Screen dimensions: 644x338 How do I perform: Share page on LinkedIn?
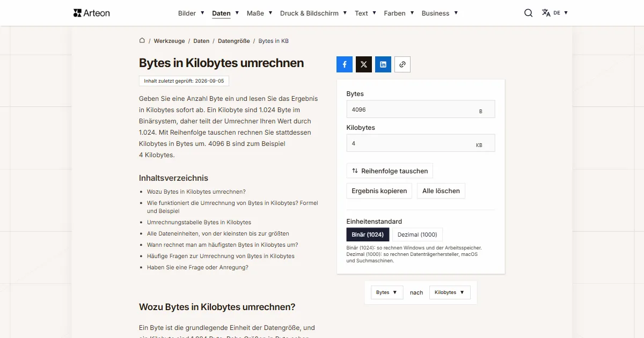[383, 64]
